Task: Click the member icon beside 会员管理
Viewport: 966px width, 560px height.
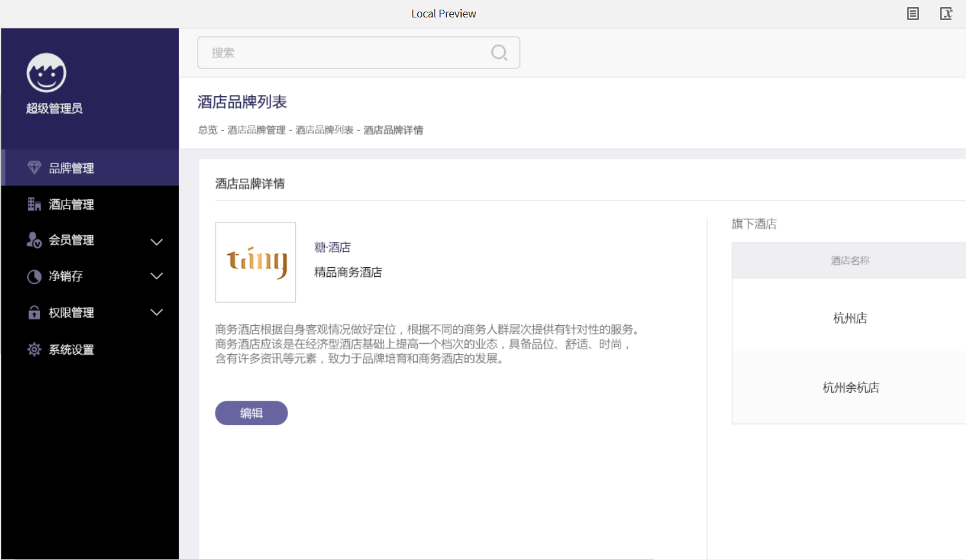Action: point(34,240)
